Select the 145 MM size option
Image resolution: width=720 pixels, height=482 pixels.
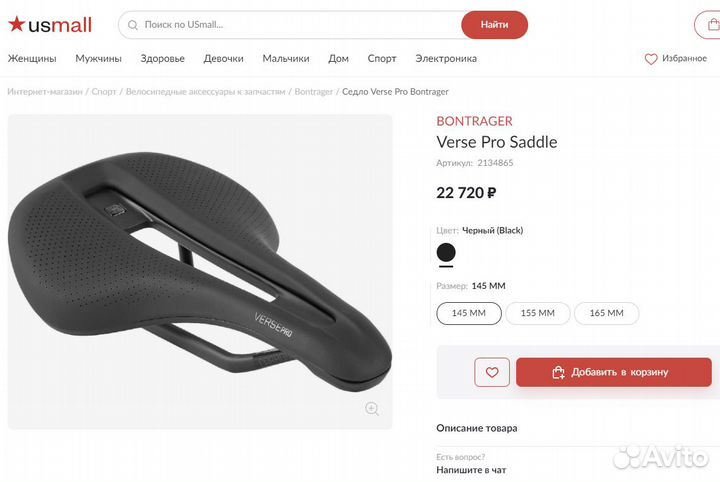(x=469, y=313)
